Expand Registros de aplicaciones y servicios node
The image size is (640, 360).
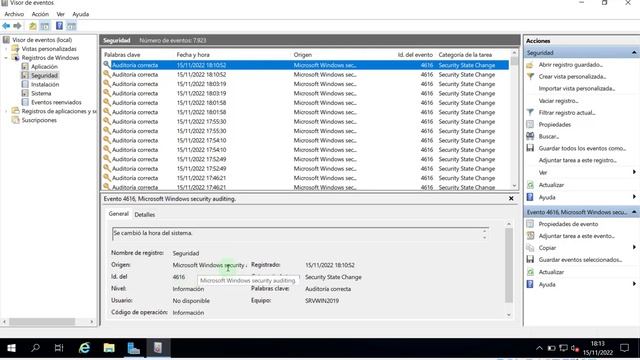6,111
